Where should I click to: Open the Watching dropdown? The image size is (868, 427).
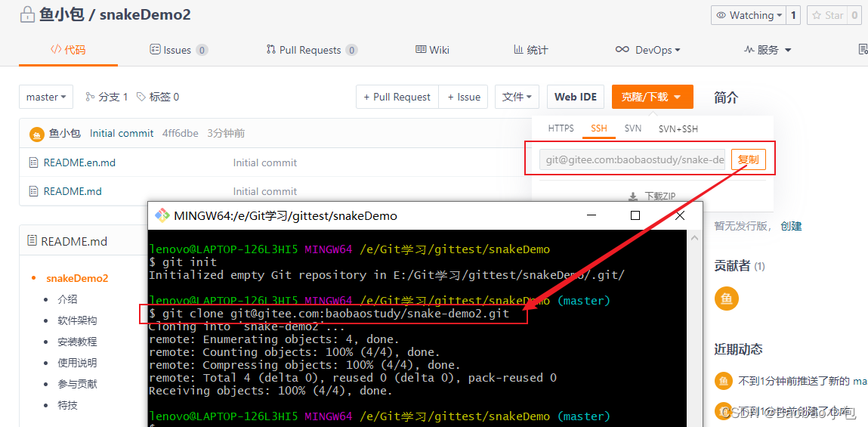pos(749,16)
